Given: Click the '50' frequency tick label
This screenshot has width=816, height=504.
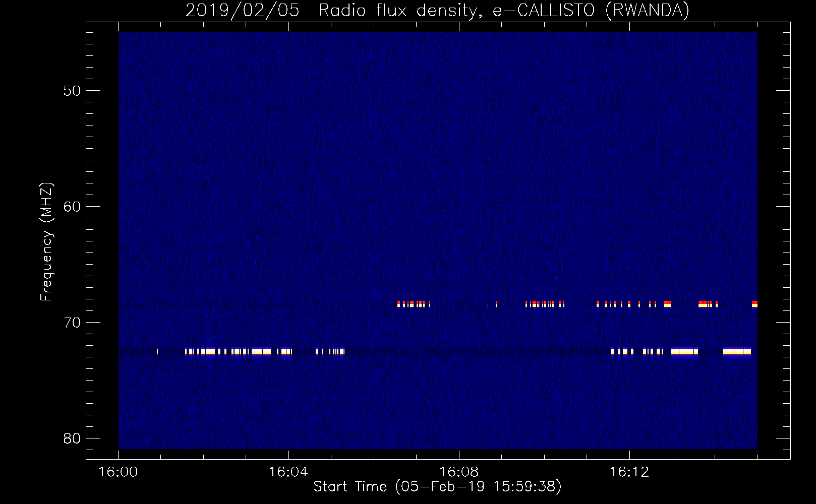Looking at the screenshot, I should (72, 91).
